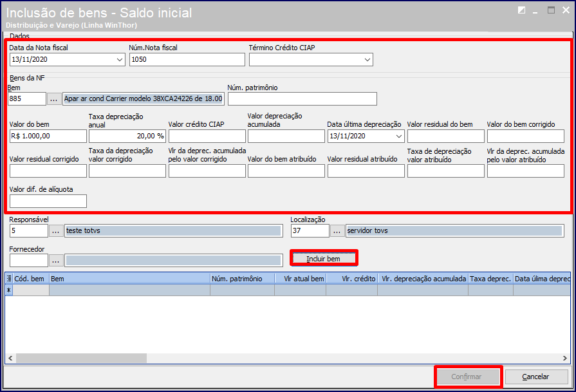Click the Núm. patrimônio input field
Image resolution: width=576 pixels, height=392 pixels.
coord(302,99)
